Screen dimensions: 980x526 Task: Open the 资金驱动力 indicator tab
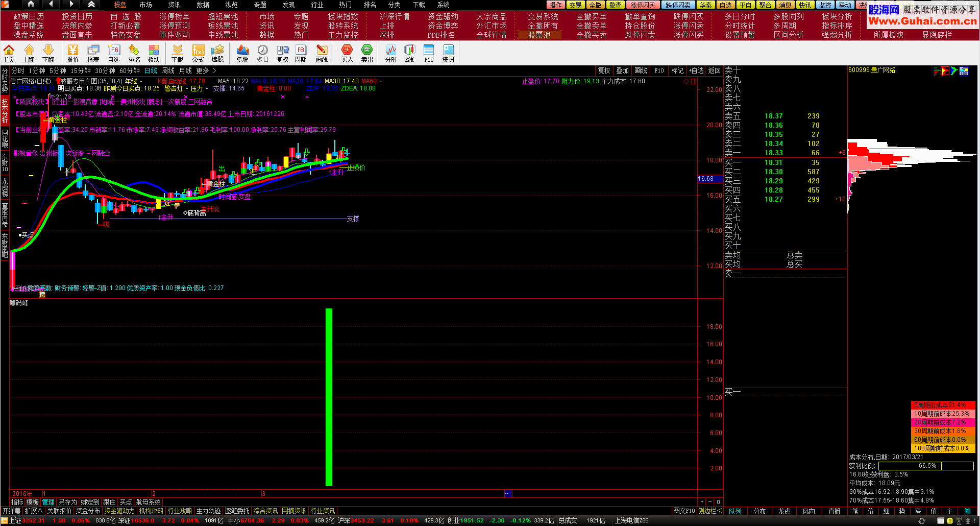click(119, 511)
